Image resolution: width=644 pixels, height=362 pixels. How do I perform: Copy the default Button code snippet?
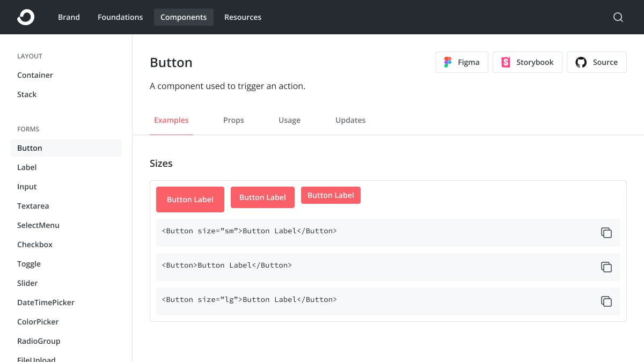[606, 267]
